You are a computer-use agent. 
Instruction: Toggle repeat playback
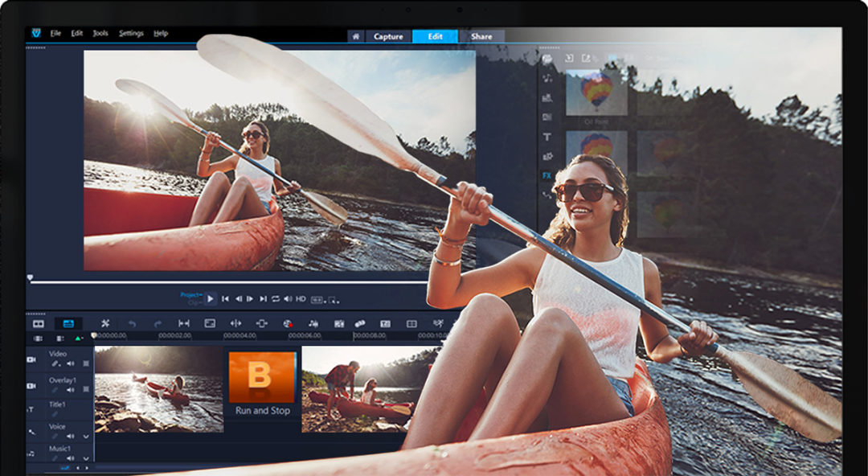275,299
